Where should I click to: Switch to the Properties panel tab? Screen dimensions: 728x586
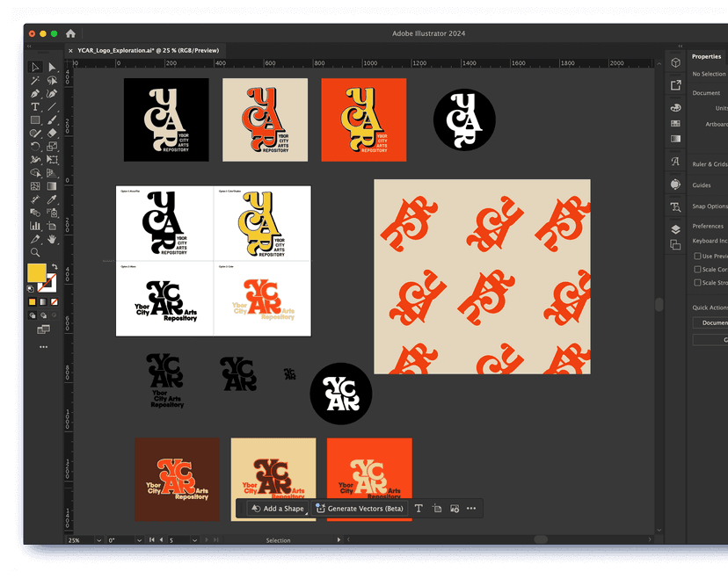706,56
